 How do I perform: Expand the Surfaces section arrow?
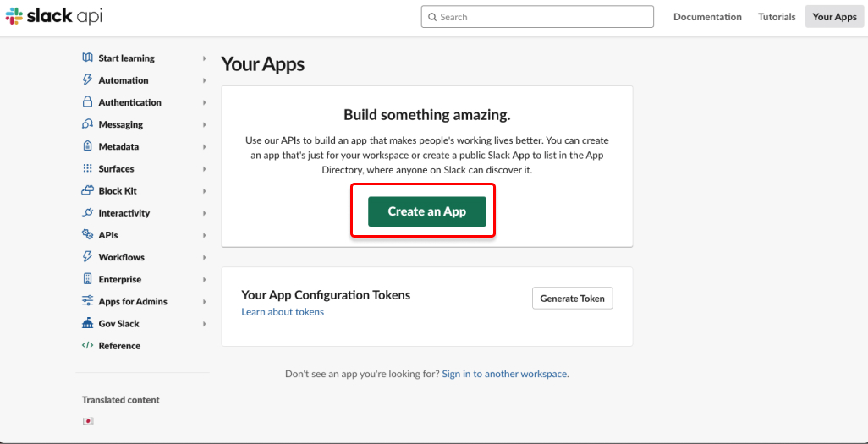pyautogui.click(x=204, y=169)
